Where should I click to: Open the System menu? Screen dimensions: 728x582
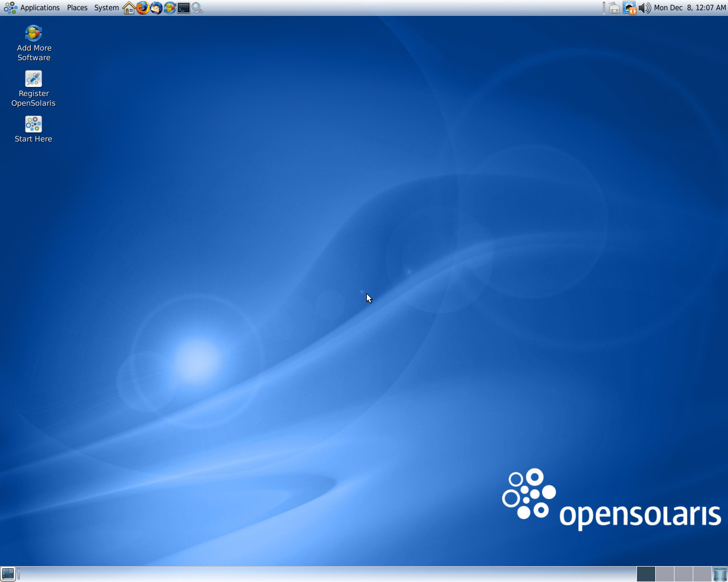(x=106, y=7)
